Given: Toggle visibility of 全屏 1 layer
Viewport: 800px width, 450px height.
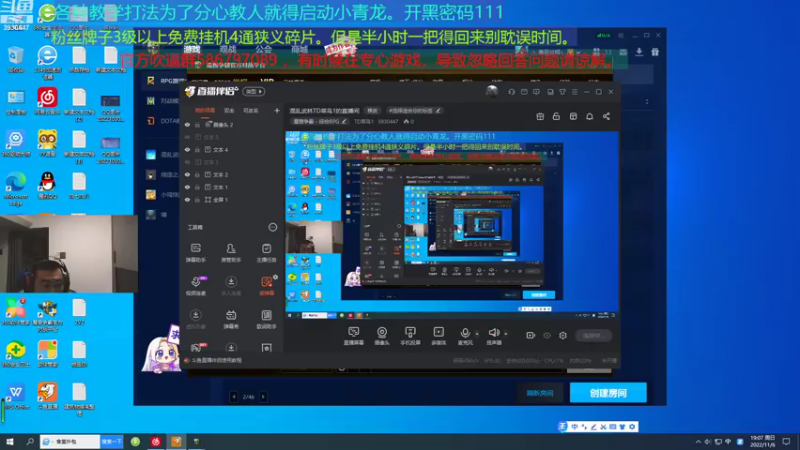Looking at the screenshot, I should click(x=187, y=199).
